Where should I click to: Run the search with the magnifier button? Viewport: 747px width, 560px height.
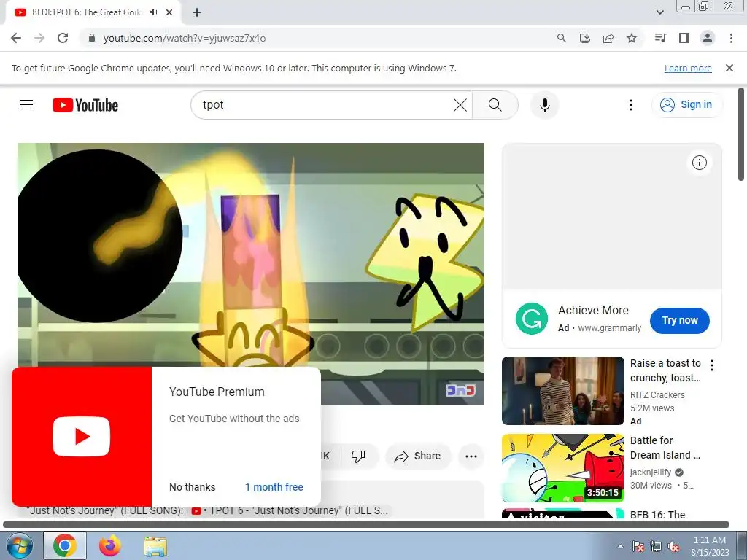tap(495, 105)
